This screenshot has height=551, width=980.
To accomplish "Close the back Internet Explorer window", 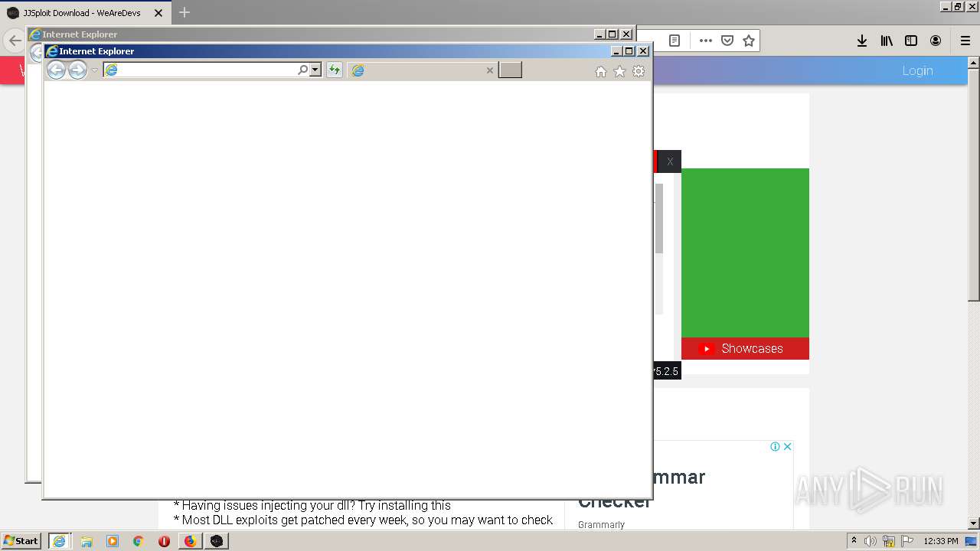I will pos(626,34).
